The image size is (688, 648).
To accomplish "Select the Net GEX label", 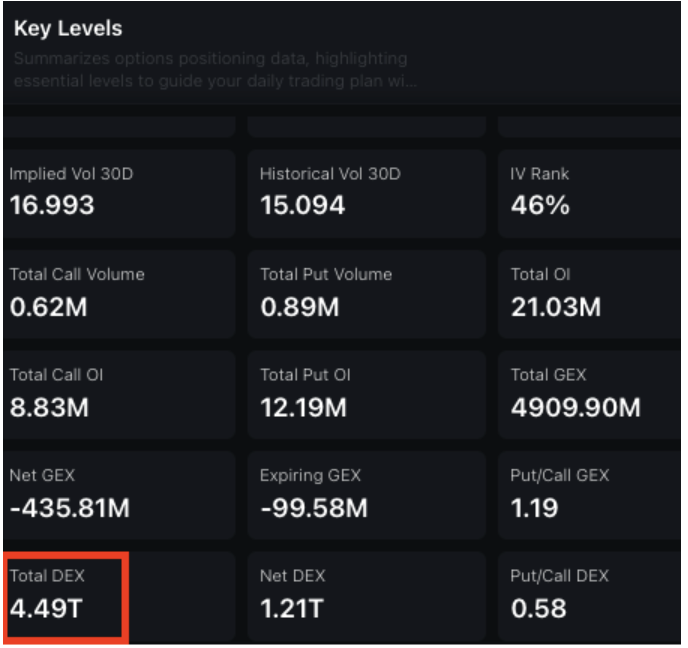I will click(x=42, y=476).
